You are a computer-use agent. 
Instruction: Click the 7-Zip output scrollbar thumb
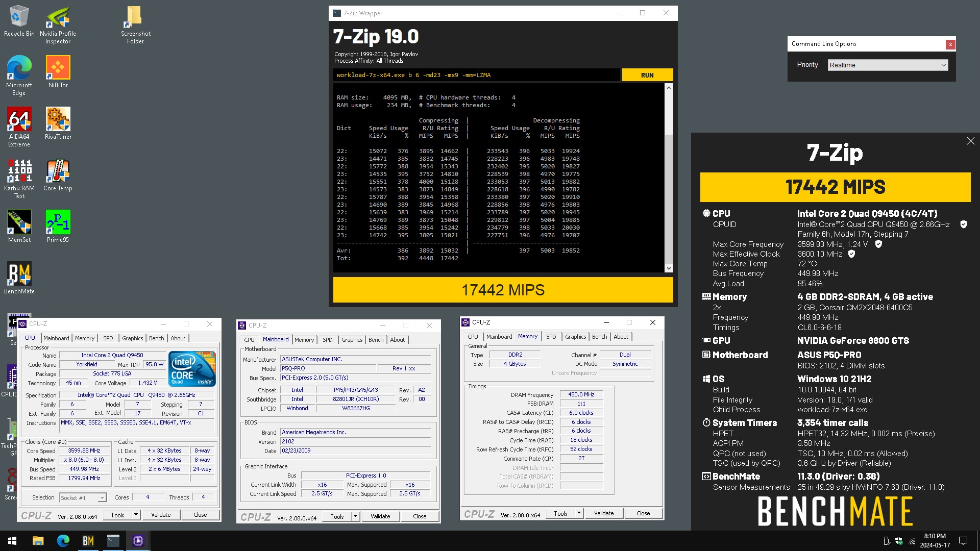pyautogui.click(x=669, y=199)
